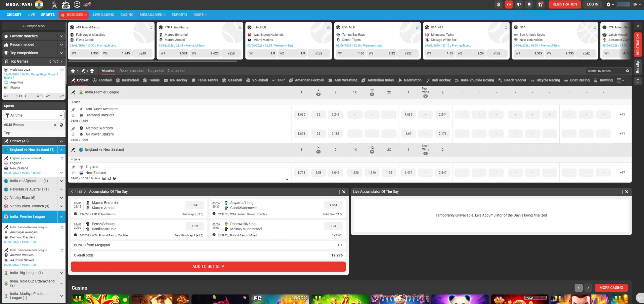Image resolution: width=644 pixels, height=304 pixels.
Task: Open the Bitcoin payment icon in header
Action: (x=498, y=4)
